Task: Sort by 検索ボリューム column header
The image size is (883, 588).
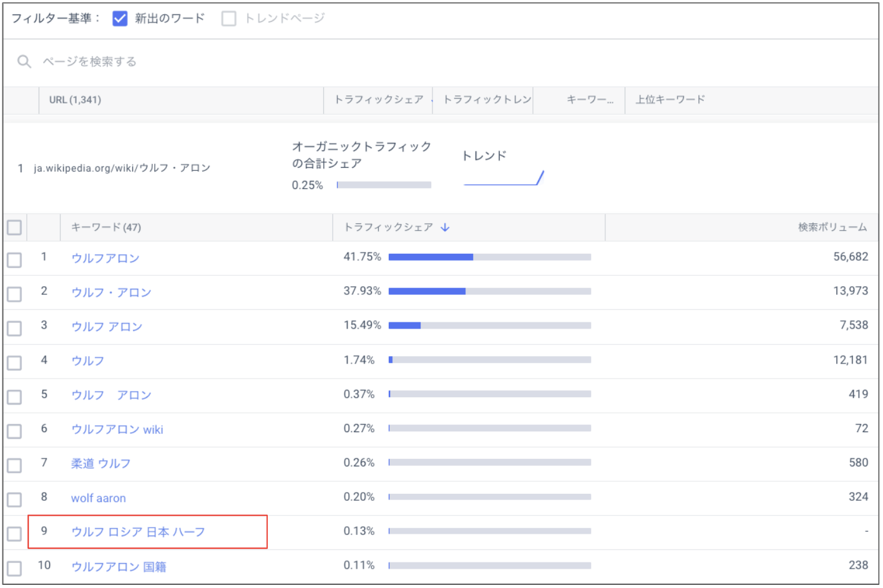Action: 832,228
